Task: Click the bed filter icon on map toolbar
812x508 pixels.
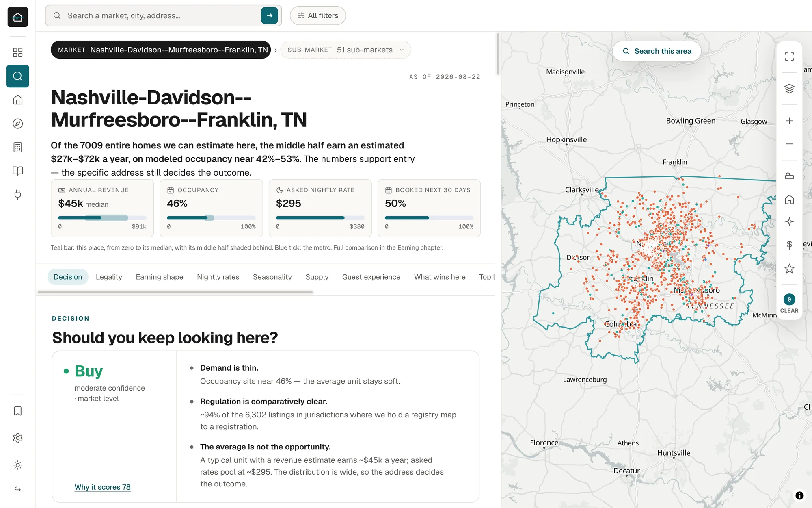Action: tap(789, 176)
